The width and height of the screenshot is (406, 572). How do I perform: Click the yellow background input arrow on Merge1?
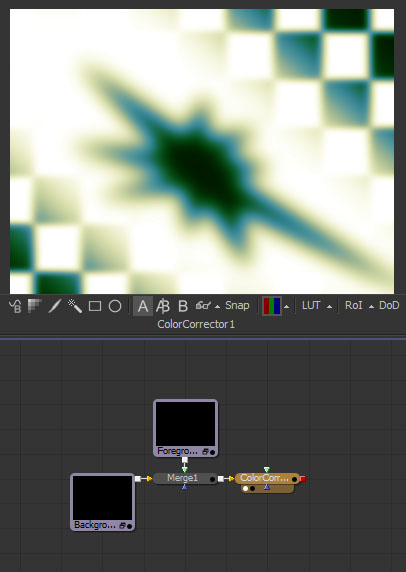(x=149, y=479)
